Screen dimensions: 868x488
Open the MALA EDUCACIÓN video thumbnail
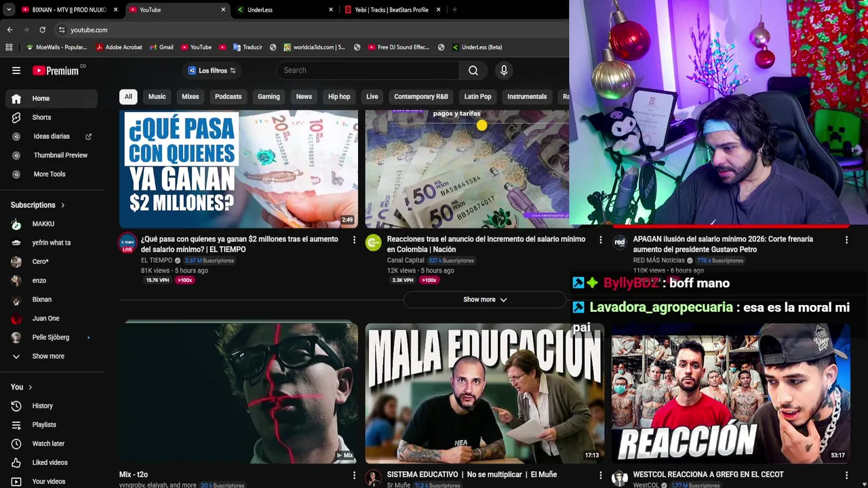click(485, 394)
